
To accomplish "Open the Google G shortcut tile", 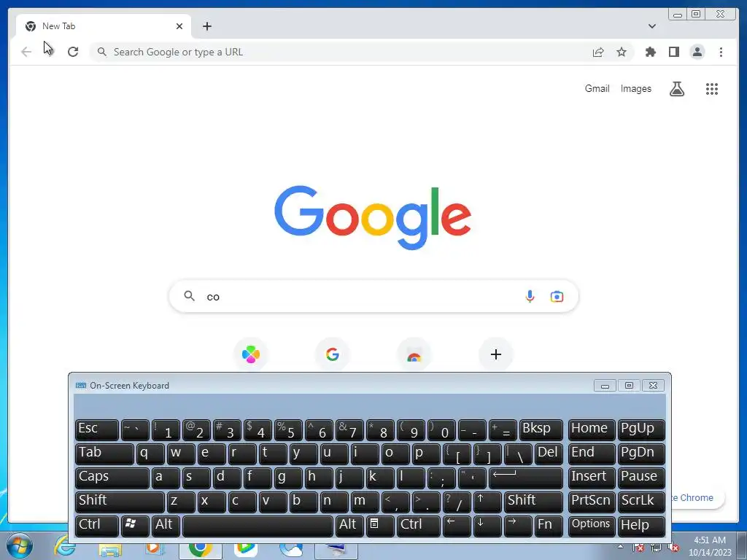I will click(x=332, y=354).
